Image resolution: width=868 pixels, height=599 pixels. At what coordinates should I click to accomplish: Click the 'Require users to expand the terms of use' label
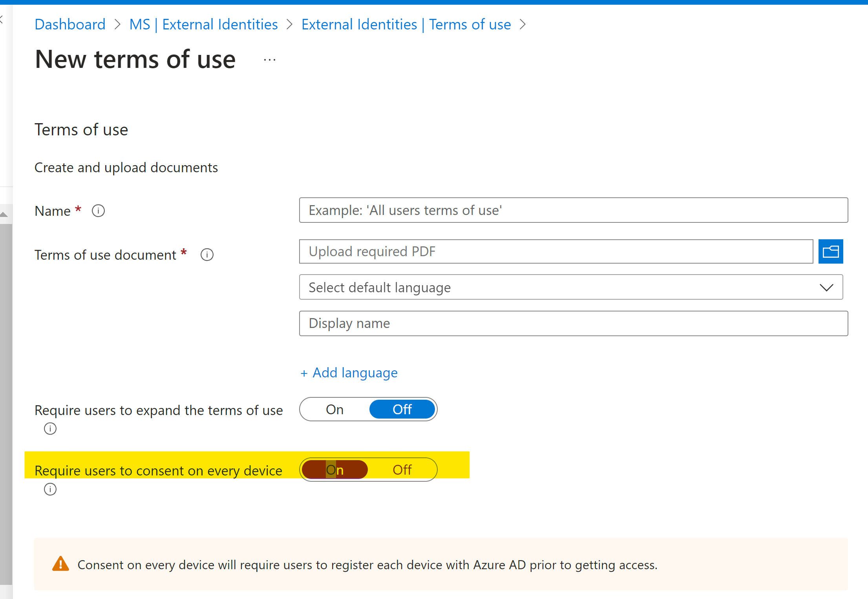[x=159, y=410]
